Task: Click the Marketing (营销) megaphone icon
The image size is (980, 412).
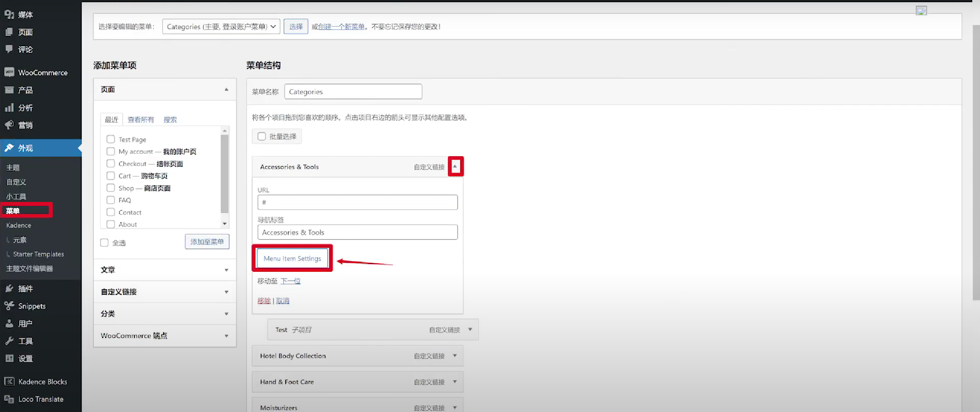Action: tap(9, 125)
